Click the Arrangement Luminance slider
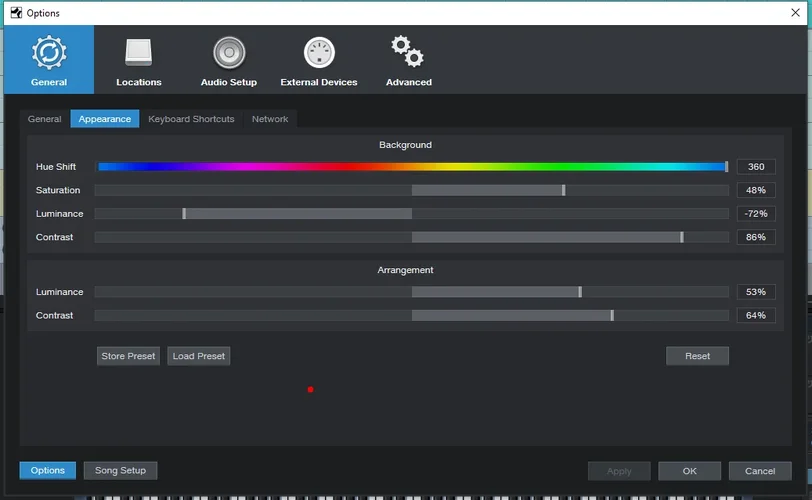 [412, 292]
